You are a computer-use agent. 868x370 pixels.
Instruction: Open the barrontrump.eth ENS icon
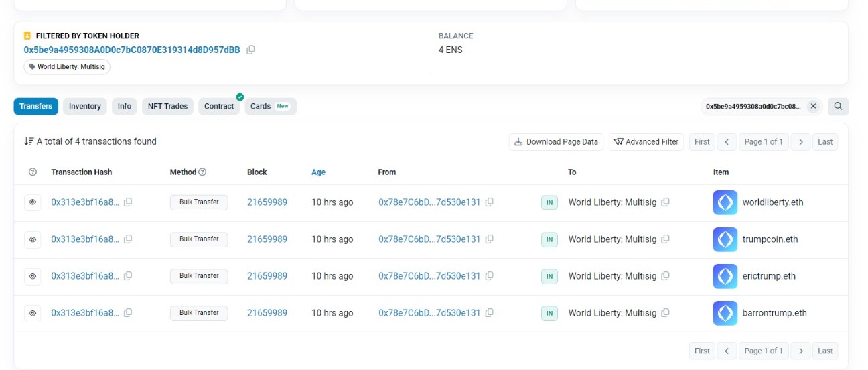[725, 313]
